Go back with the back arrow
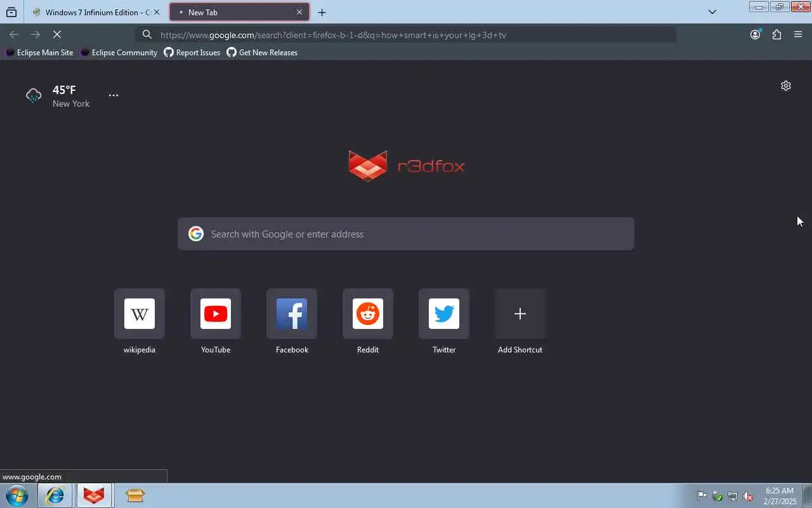The width and height of the screenshot is (812, 508). click(x=14, y=34)
